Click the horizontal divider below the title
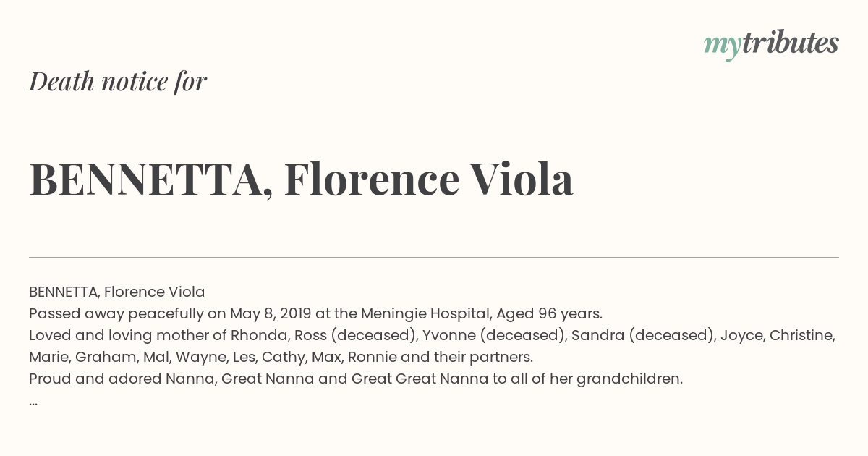868x456 pixels. point(434,257)
